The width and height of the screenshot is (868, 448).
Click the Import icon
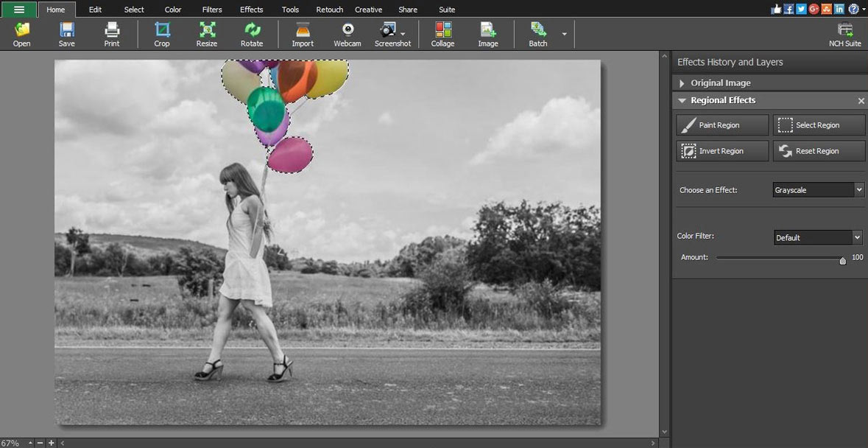303,30
